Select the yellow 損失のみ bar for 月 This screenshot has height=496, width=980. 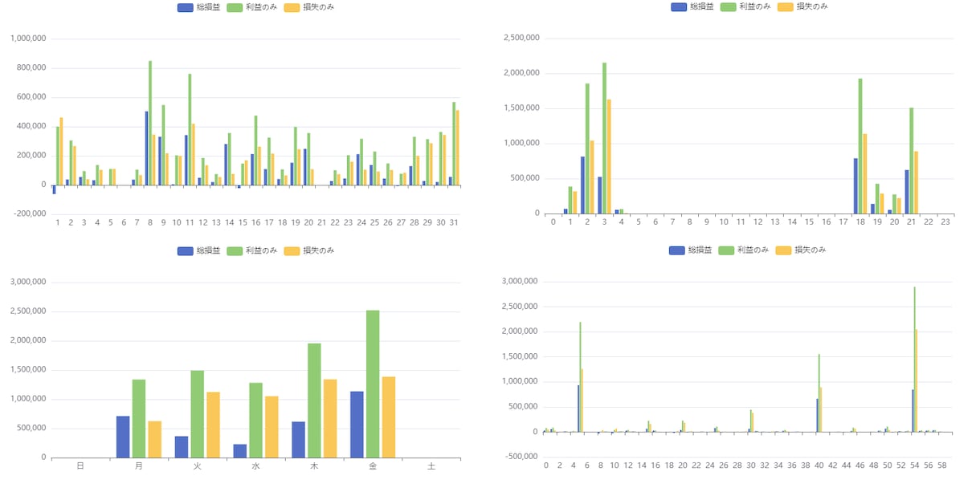coord(155,439)
